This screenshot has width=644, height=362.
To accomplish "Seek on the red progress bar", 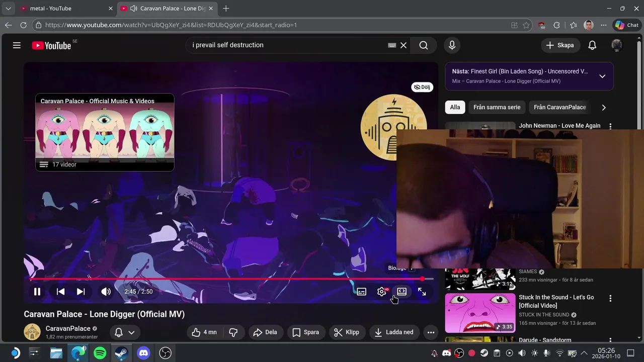I will coord(231,279).
